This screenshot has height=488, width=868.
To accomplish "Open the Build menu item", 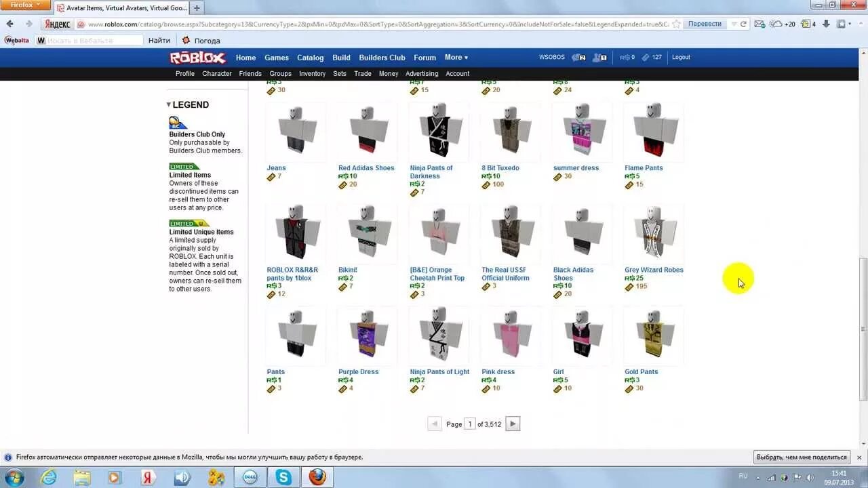I will click(x=341, y=58).
